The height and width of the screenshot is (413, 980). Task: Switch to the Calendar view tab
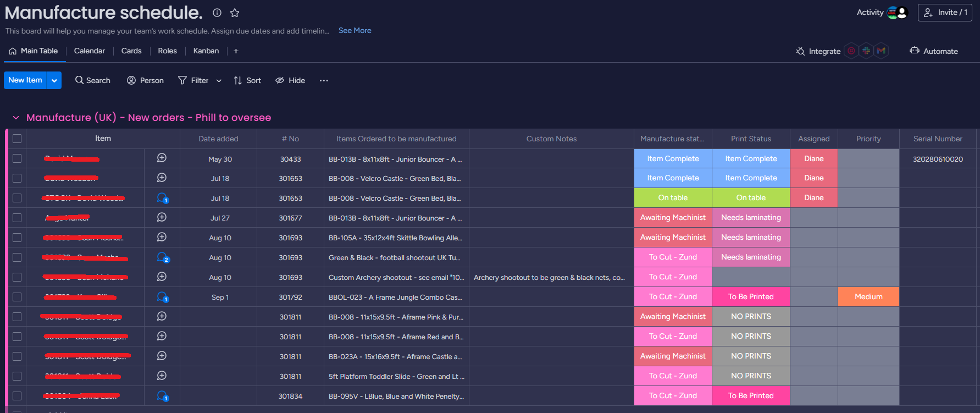pyautogui.click(x=89, y=51)
